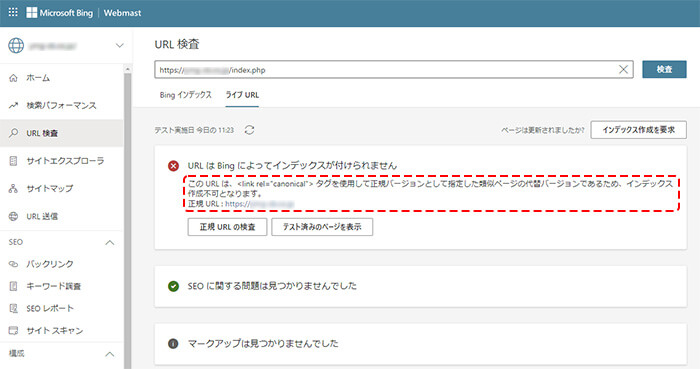
Task: Click the markup info icon
Action: coord(173,344)
